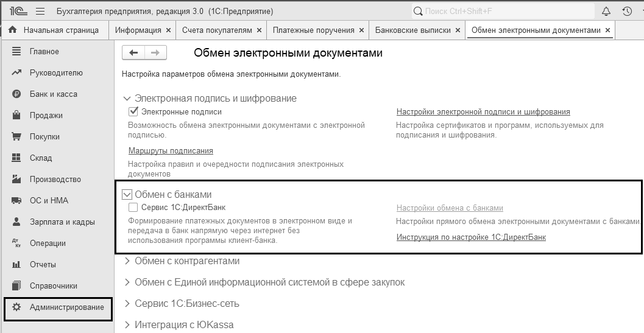644x333 pixels.
Task: Expand the Интеграция с ЮKassa section
Action: click(x=127, y=324)
